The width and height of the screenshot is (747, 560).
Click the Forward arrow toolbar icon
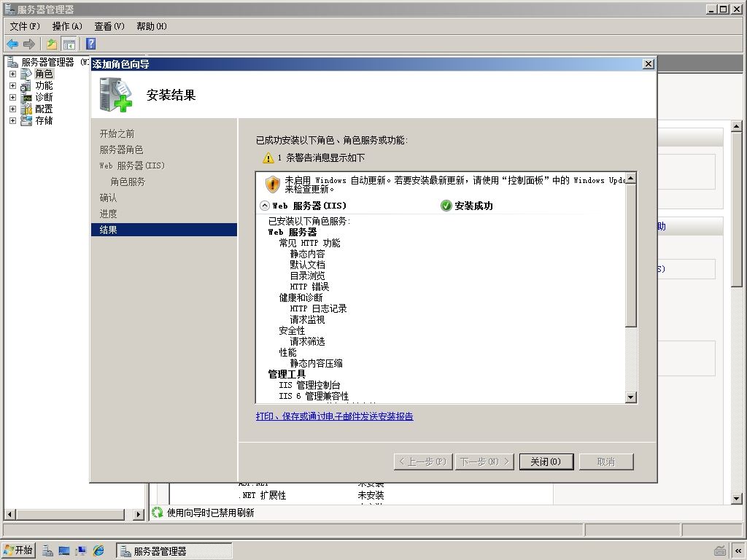point(29,44)
